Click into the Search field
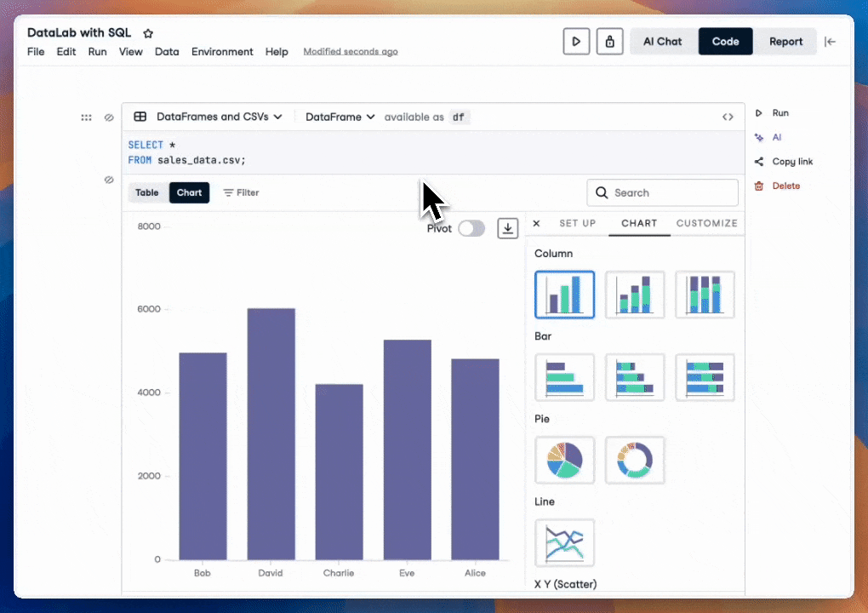 point(663,192)
